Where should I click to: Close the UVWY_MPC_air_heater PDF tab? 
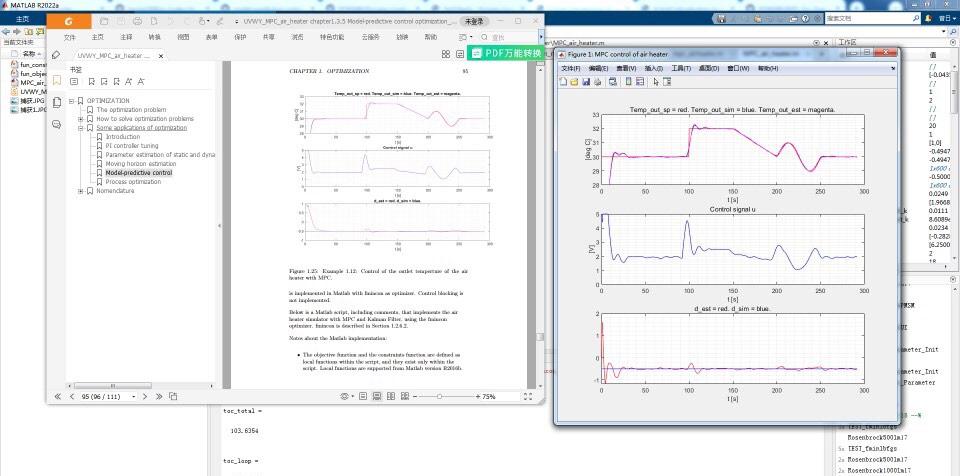[x=161, y=56]
